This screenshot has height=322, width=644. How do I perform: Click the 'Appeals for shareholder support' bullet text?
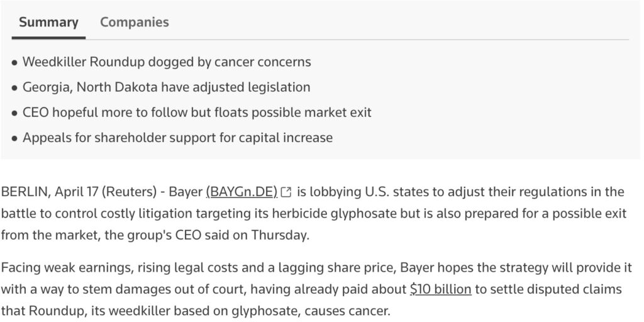click(x=177, y=137)
